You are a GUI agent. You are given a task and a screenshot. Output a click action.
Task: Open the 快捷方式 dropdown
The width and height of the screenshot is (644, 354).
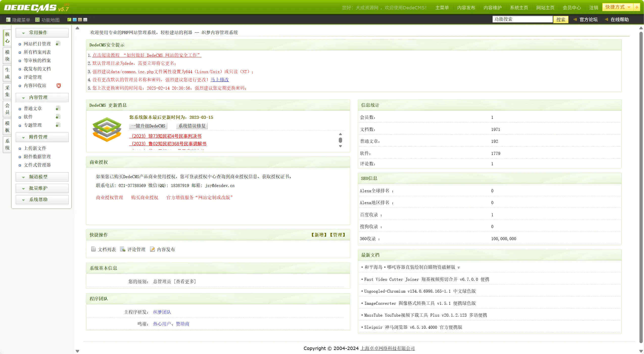coord(629,7)
